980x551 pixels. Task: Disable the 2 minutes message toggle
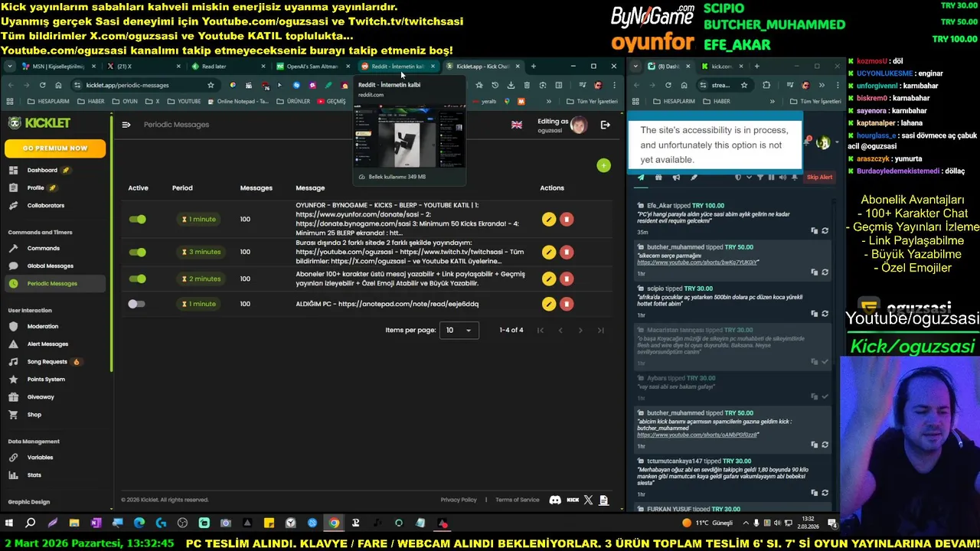137,279
